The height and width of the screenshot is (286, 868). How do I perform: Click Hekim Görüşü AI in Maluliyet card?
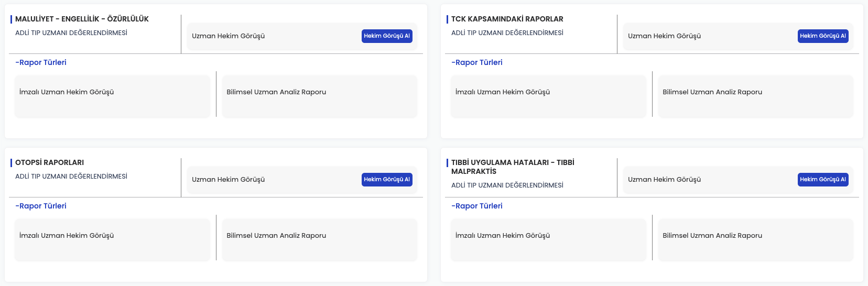click(387, 36)
